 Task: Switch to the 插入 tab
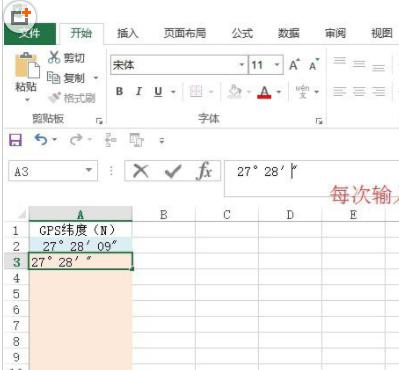point(127,33)
